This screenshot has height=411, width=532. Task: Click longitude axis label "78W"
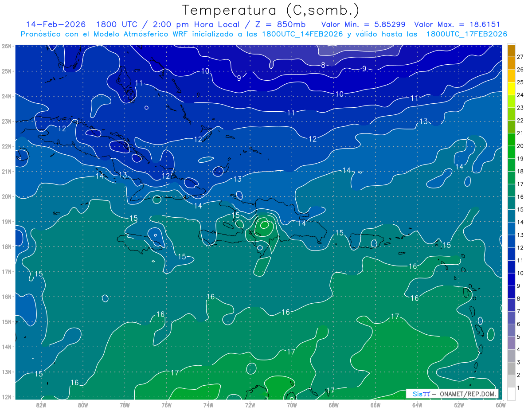tap(125, 404)
